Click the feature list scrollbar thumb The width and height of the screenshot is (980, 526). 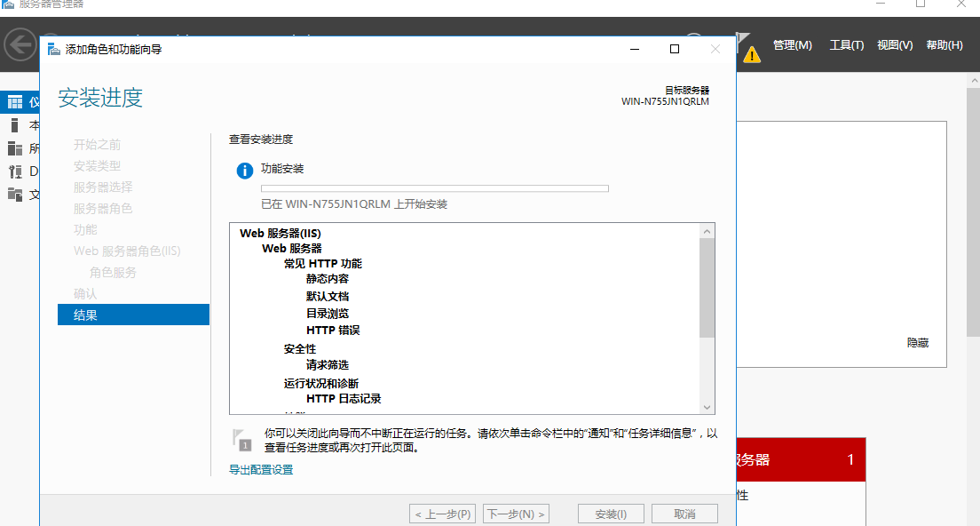point(707,288)
